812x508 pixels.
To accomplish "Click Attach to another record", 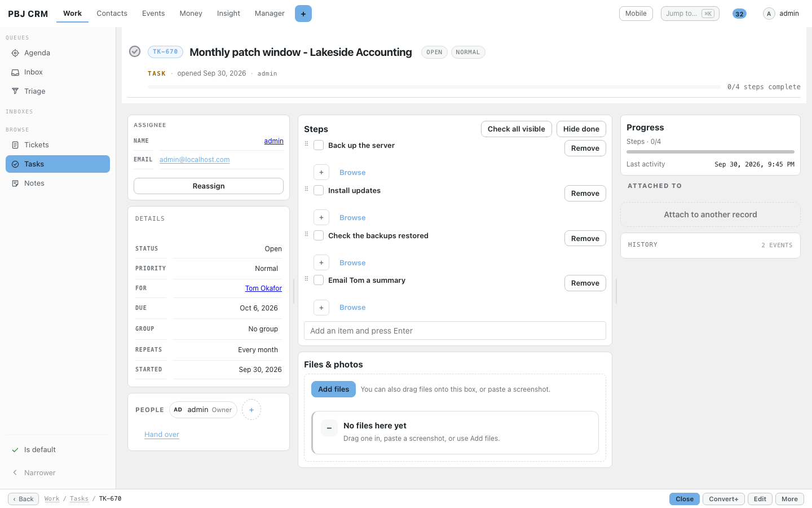I will point(710,214).
